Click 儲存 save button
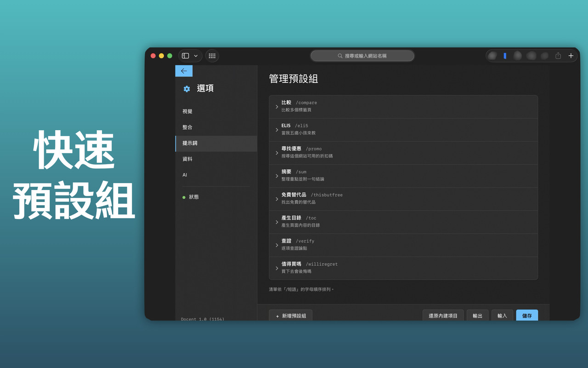 click(x=527, y=316)
